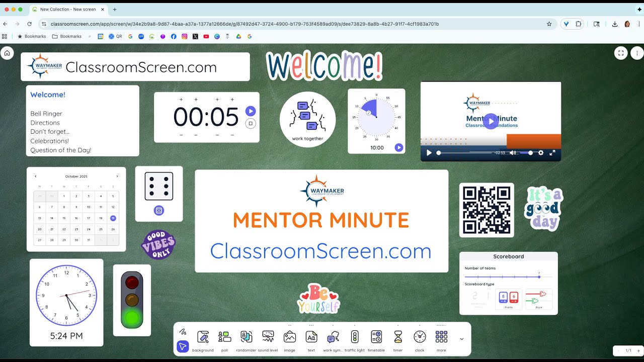Stop the 00:05 countdown timer

point(251,123)
